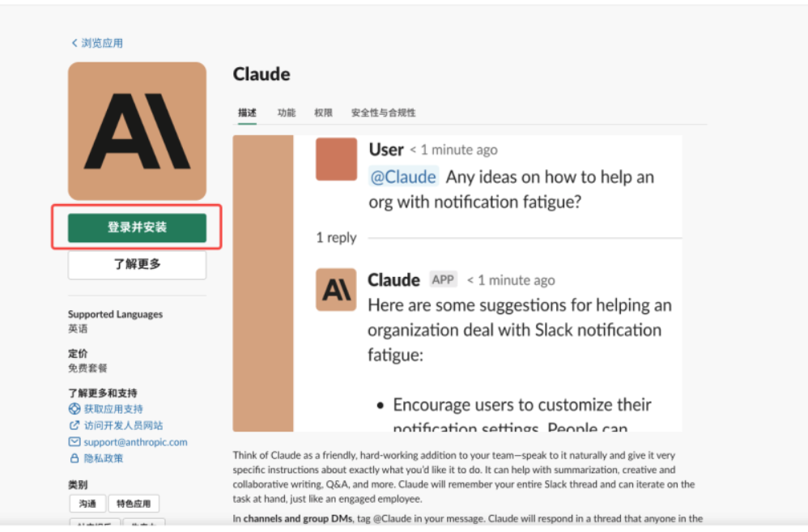The height and width of the screenshot is (532, 808).
Task: Click the large Claude app logo
Action: click(x=137, y=131)
